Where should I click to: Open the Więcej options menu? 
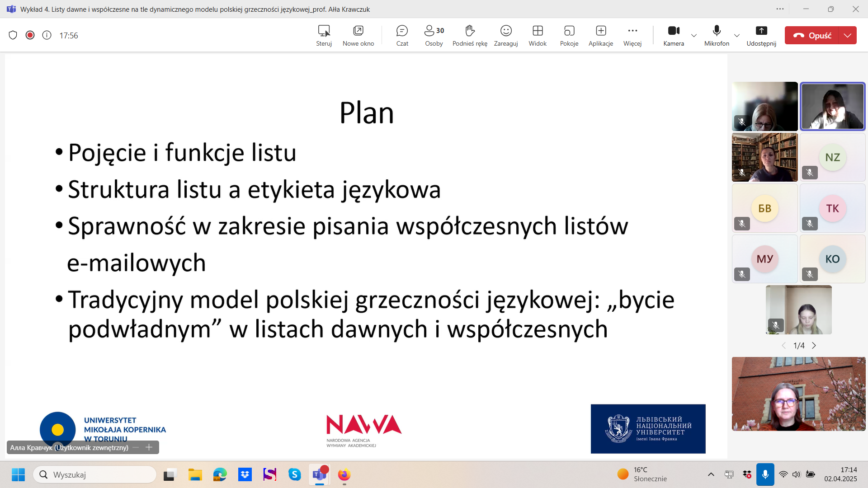click(632, 35)
